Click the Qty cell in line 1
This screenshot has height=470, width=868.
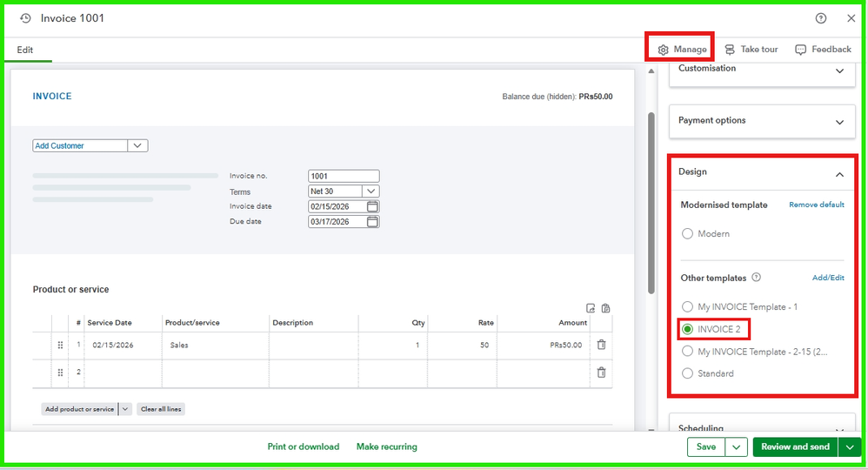392,345
